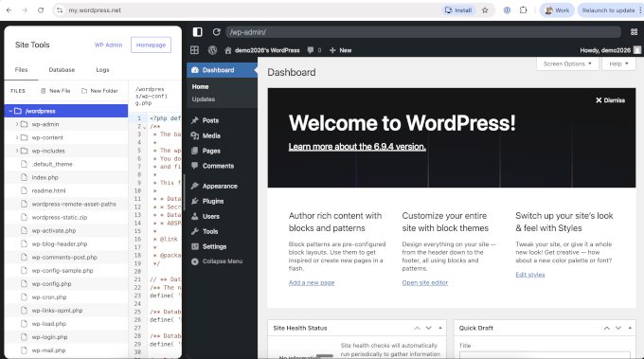Create a New Folder
The image size is (644, 359).
click(x=99, y=91)
